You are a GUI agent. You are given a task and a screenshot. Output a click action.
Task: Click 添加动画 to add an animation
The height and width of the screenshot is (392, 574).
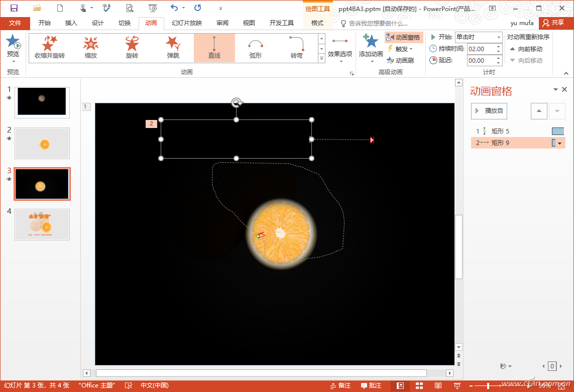371,49
